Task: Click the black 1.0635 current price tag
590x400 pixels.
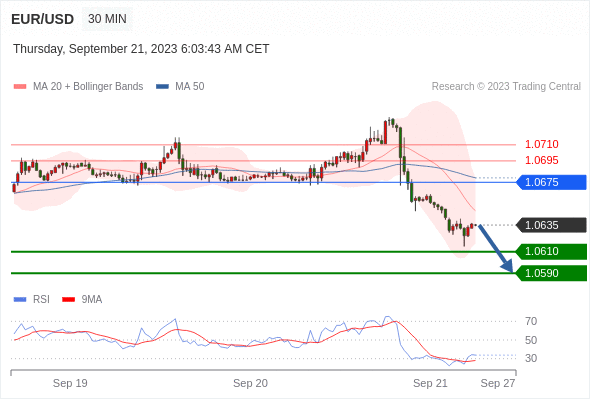Action: (x=551, y=225)
